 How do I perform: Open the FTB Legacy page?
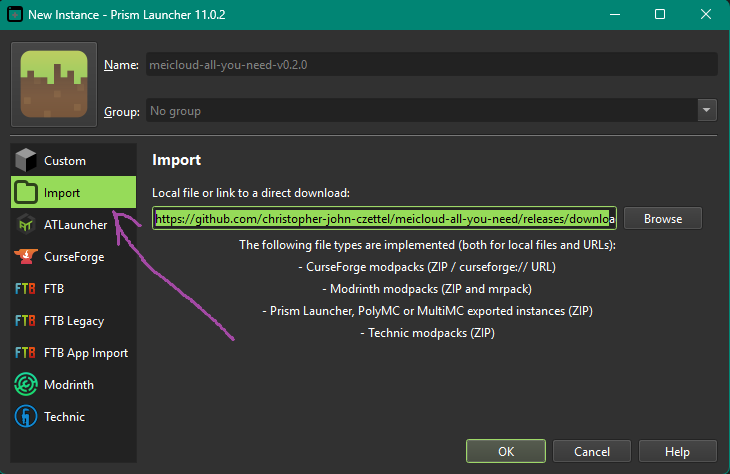pyautogui.click(x=74, y=321)
